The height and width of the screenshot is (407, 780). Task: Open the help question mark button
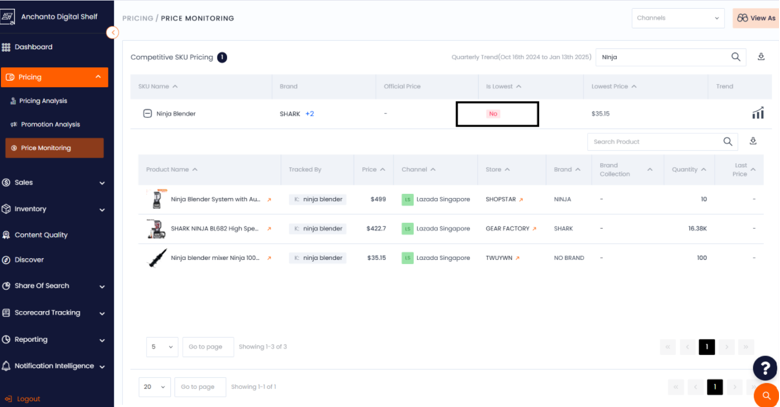pos(765,369)
